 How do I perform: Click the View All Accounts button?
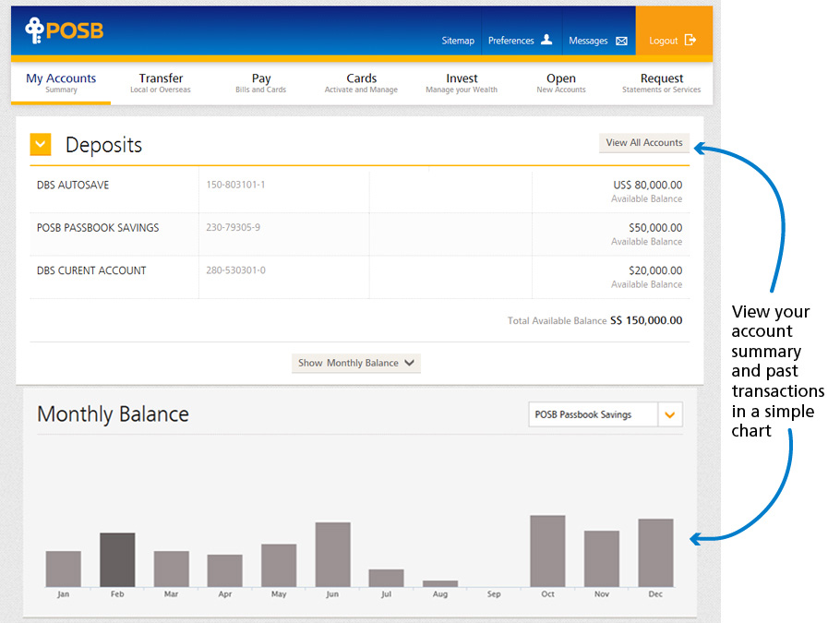(x=643, y=143)
